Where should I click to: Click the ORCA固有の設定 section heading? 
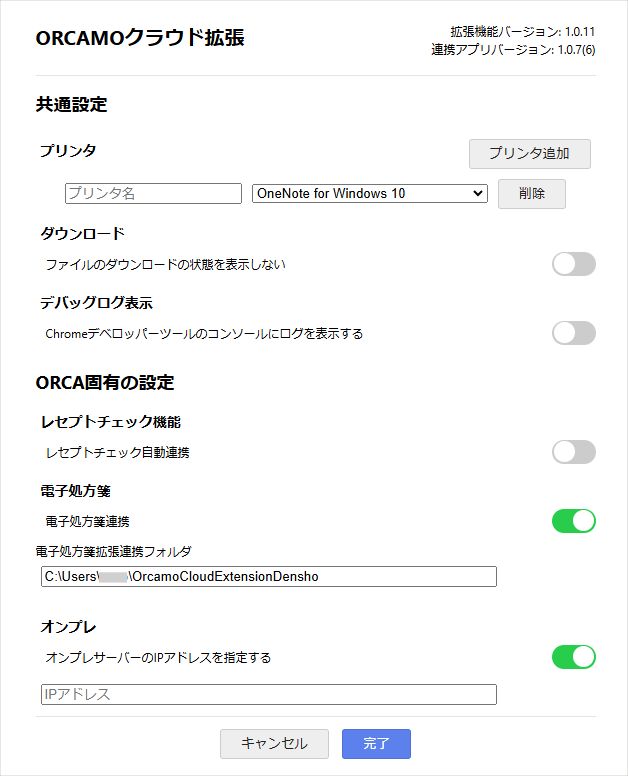105,382
